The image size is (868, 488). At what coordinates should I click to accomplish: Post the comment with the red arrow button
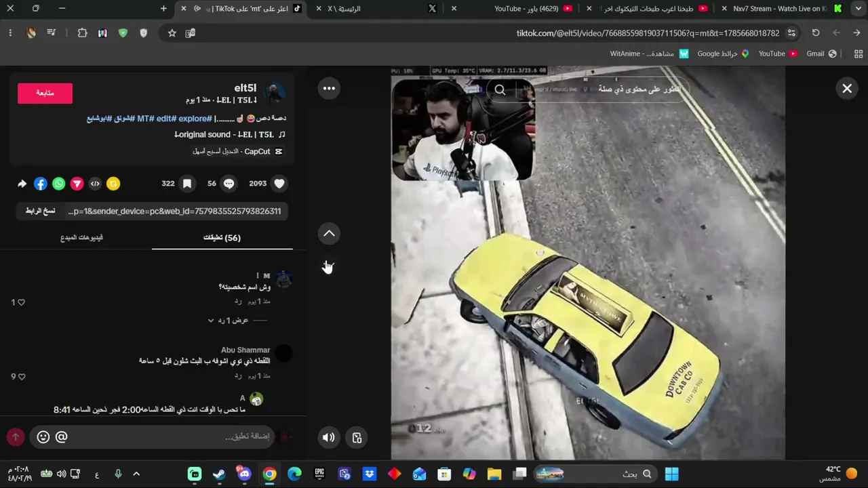16,437
